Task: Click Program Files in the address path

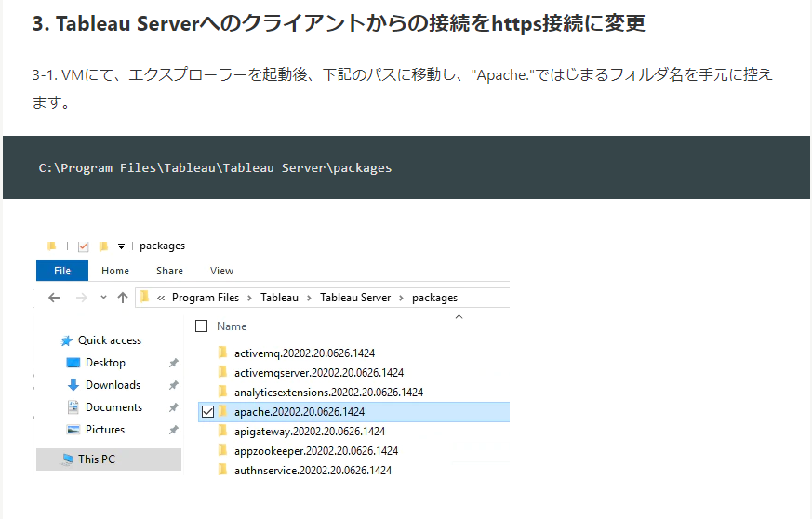Action: coord(205,298)
